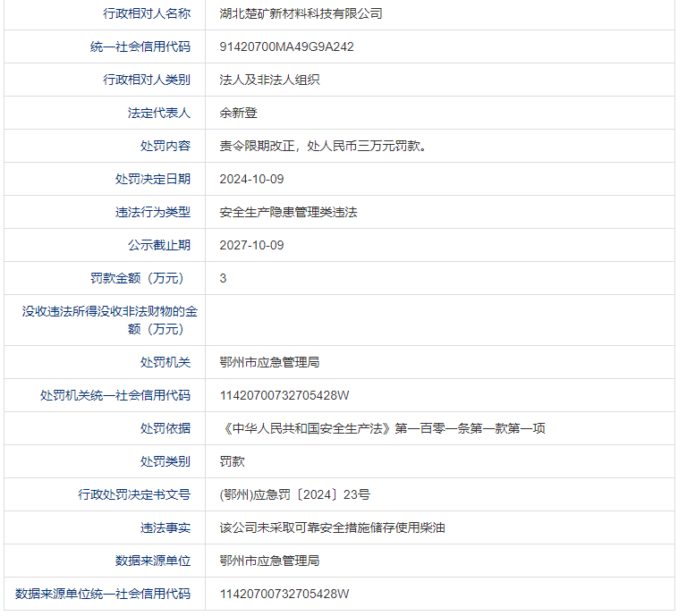Click the 处罚类别 label
This screenshot has height=616, width=687.
point(165,461)
